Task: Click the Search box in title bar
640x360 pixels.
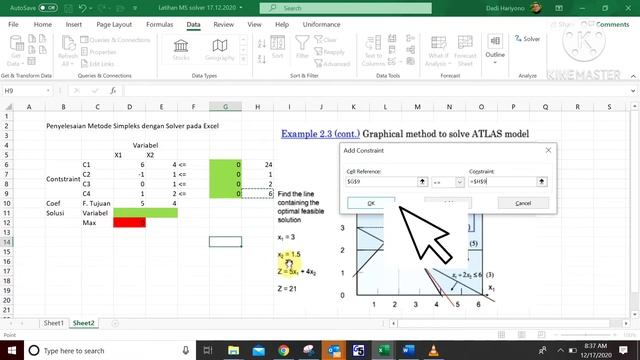Action: [346, 8]
